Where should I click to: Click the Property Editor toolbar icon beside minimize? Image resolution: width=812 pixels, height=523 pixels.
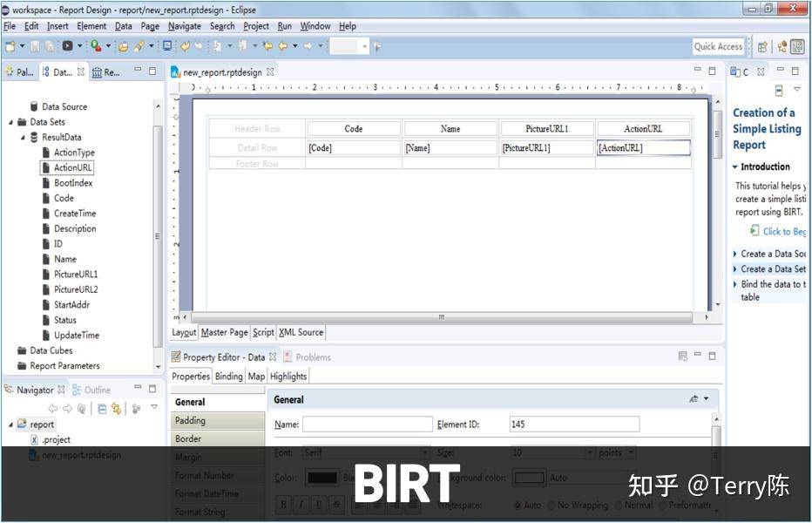[682, 356]
